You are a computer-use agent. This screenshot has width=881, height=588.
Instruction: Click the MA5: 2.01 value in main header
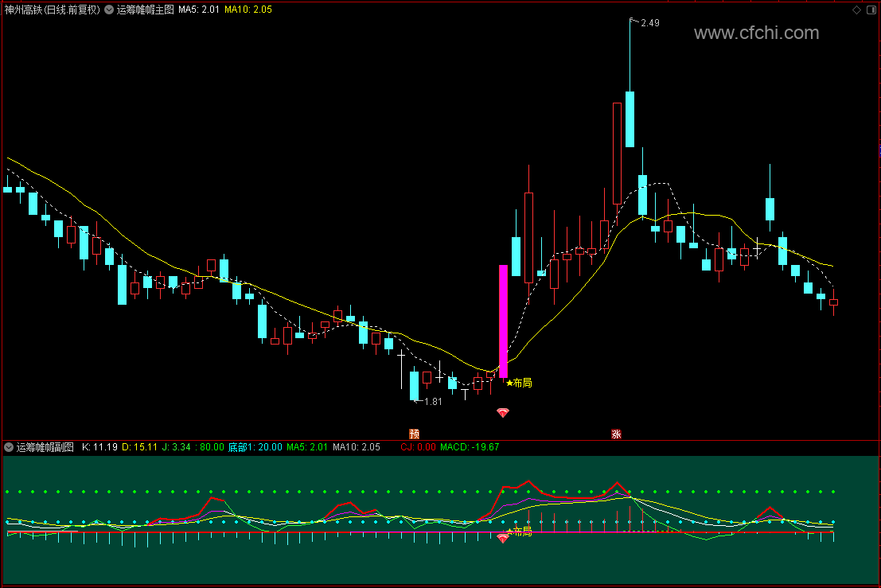[199, 10]
